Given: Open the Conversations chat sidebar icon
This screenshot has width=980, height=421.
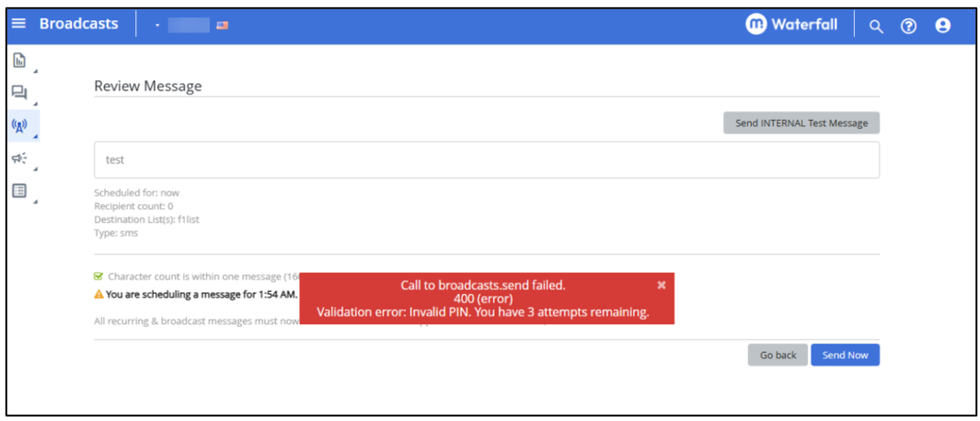Looking at the screenshot, I should point(18,92).
